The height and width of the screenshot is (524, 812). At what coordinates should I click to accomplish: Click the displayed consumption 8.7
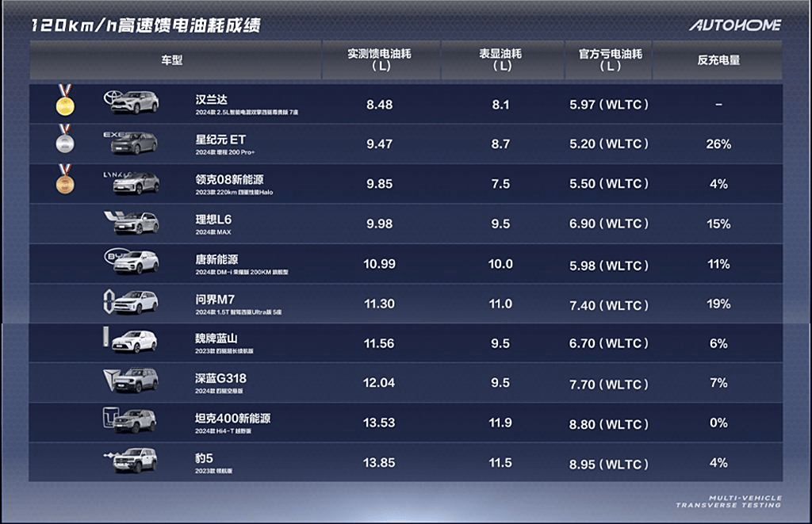[x=501, y=144]
